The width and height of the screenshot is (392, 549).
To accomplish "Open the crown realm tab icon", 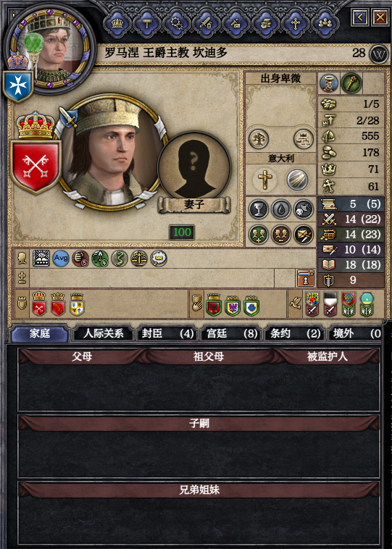I will (117, 23).
